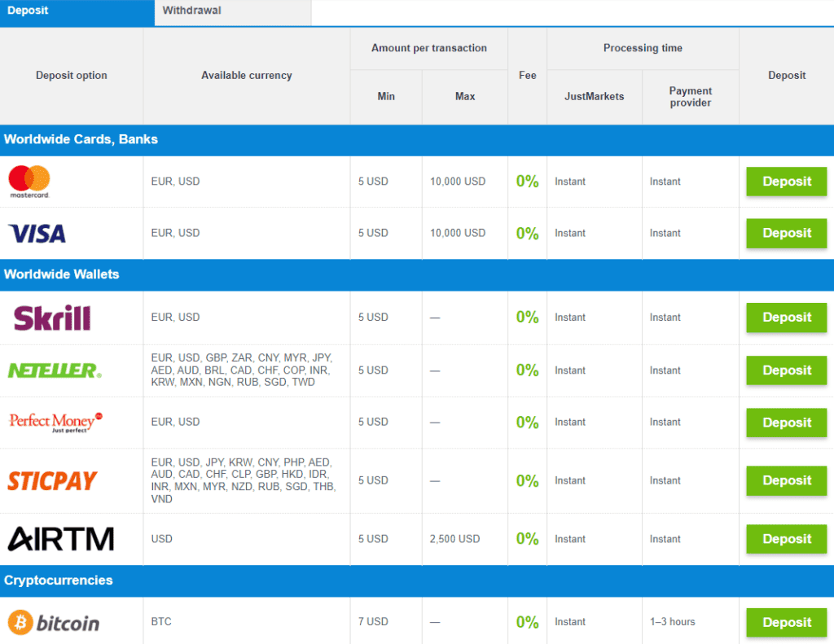The height and width of the screenshot is (644, 834).
Task: Select the Skrill wallet logo
Action: coord(52,318)
